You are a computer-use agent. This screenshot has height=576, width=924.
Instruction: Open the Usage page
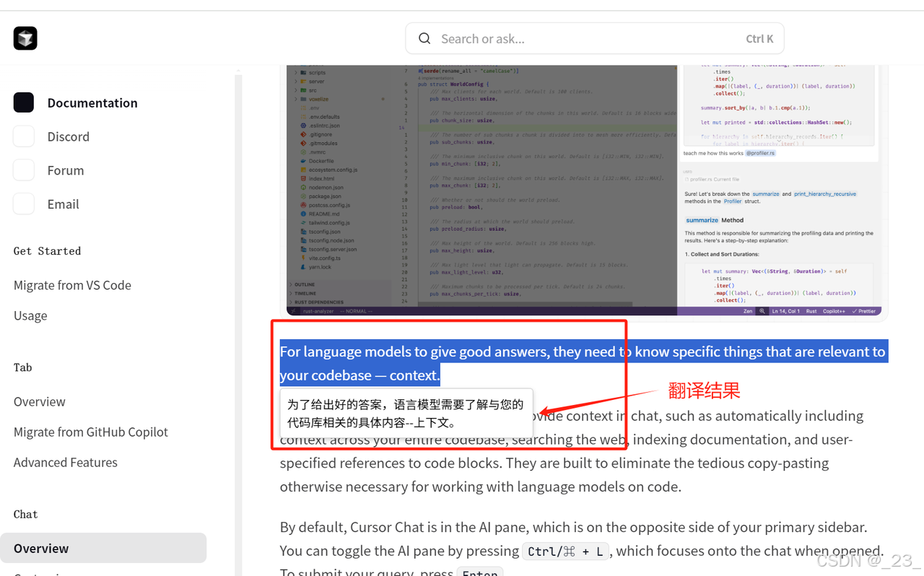pos(30,315)
